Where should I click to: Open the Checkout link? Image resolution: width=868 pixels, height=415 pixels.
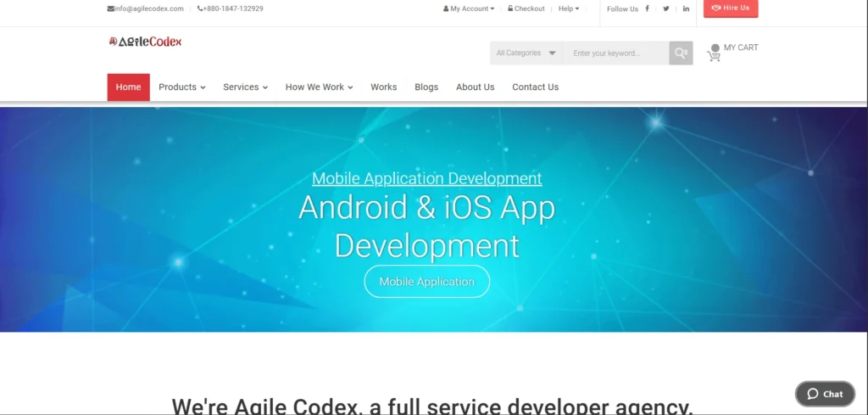tap(526, 8)
